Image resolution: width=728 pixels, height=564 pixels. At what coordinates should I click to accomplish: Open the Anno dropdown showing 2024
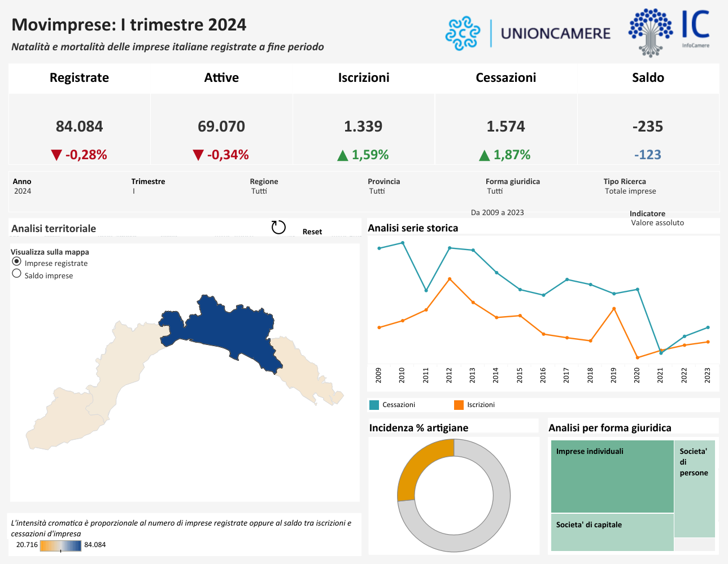[x=23, y=191]
